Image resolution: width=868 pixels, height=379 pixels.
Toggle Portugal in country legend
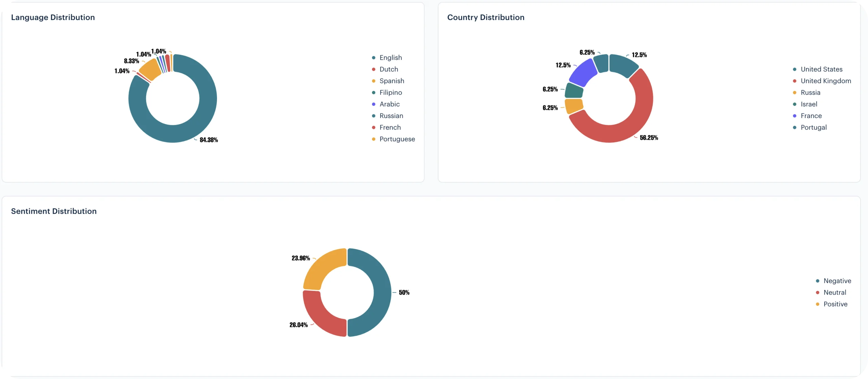810,127
